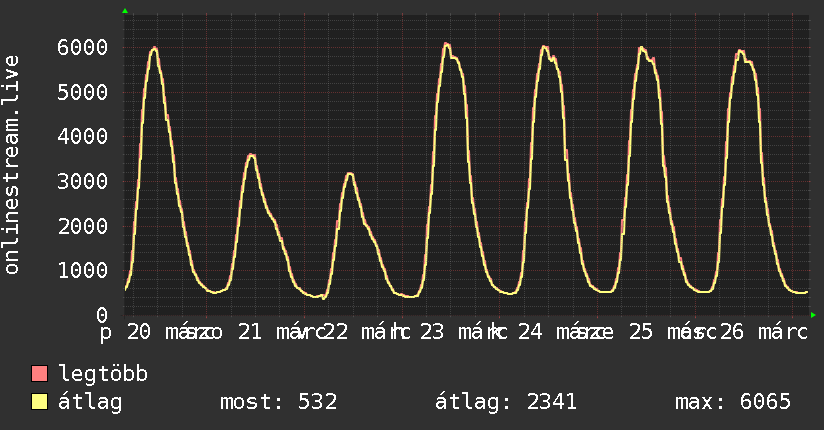Click the '22 márc' date label
The image size is (824, 430).
point(362,332)
